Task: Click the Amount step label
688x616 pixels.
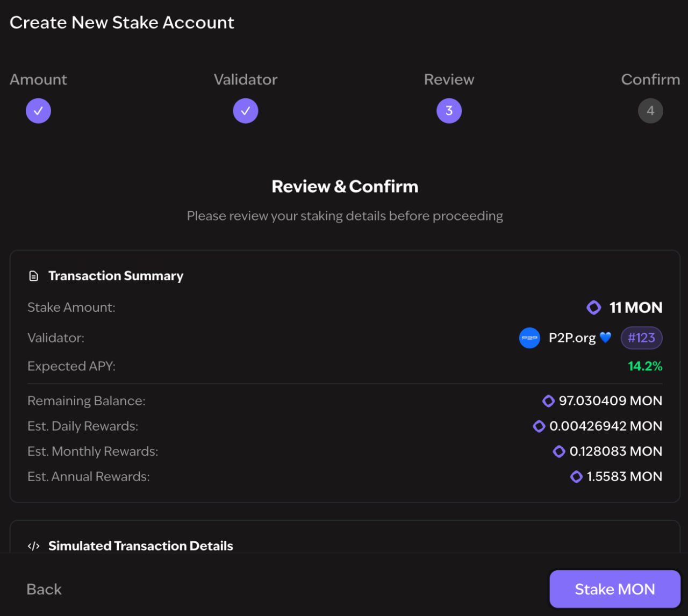Action: [38, 80]
